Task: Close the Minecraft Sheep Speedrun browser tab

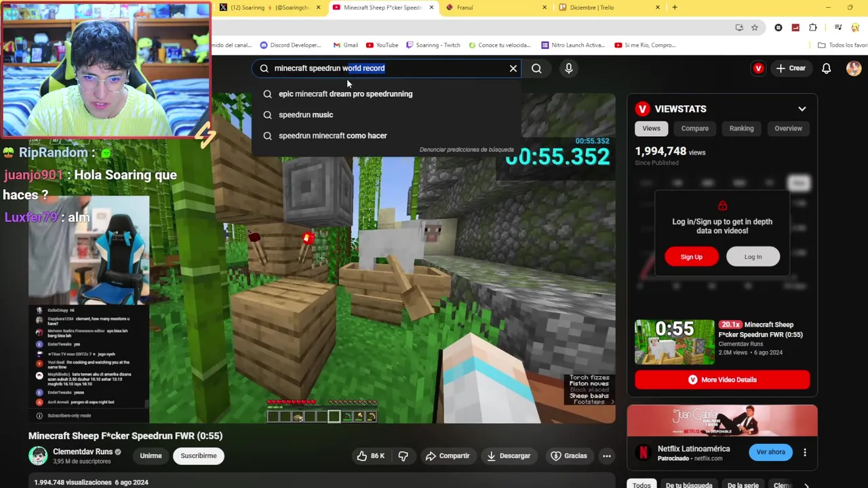Action: coord(431,7)
